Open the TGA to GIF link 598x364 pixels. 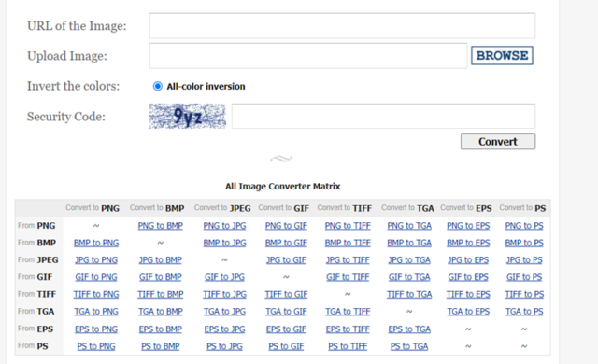pyautogui.click(x=286, y=312)
